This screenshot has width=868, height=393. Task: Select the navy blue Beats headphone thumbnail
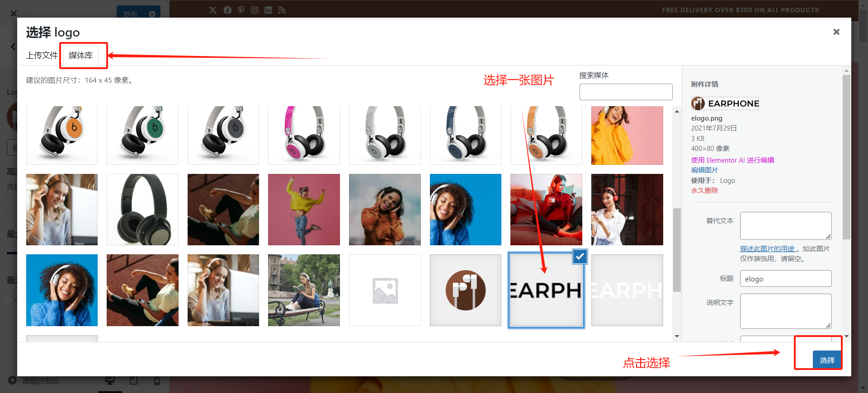pos(466,135)
